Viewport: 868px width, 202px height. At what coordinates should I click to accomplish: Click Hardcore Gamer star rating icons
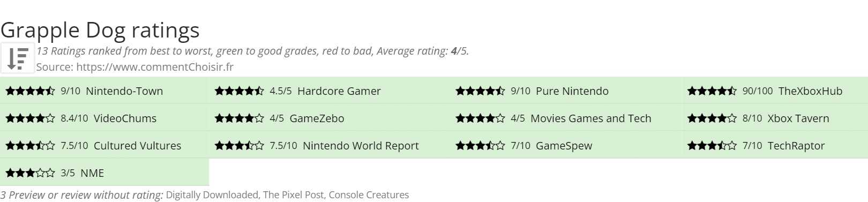[x=239, y=91]
